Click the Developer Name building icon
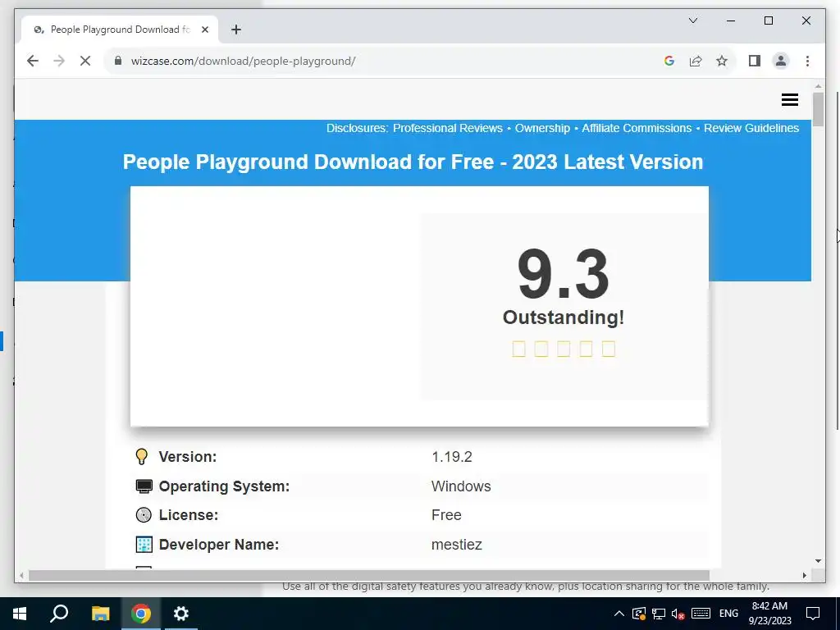Viewport: 840px width, 630px height. point(144,545)
